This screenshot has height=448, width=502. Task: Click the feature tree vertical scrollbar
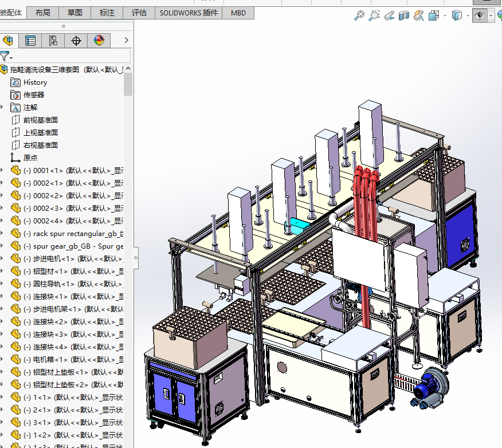(x=128, y=85)
